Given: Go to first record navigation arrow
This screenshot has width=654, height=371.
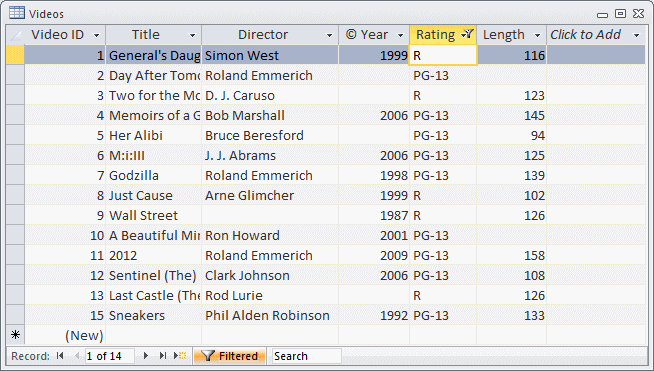Looking at the screenshot, I should (x=60, y=356).
